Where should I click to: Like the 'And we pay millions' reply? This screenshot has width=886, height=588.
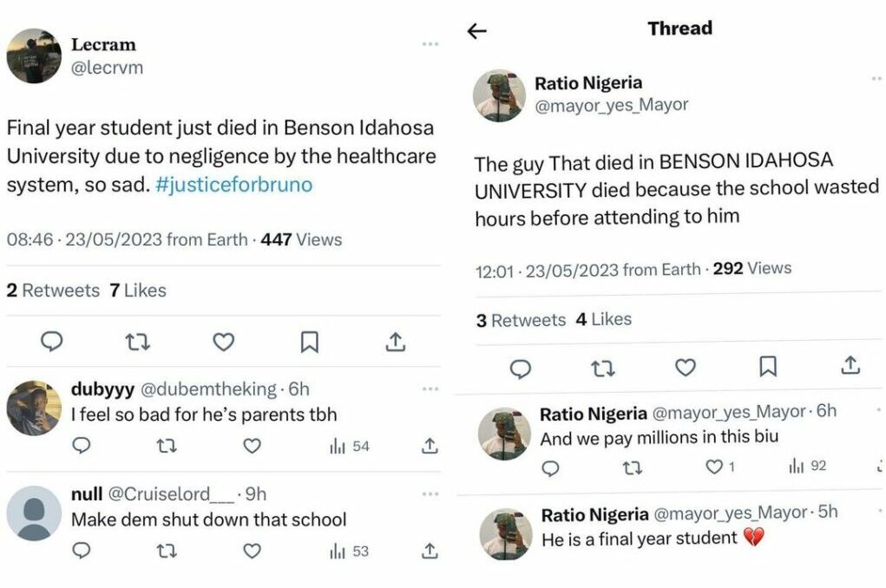(714, 467)
